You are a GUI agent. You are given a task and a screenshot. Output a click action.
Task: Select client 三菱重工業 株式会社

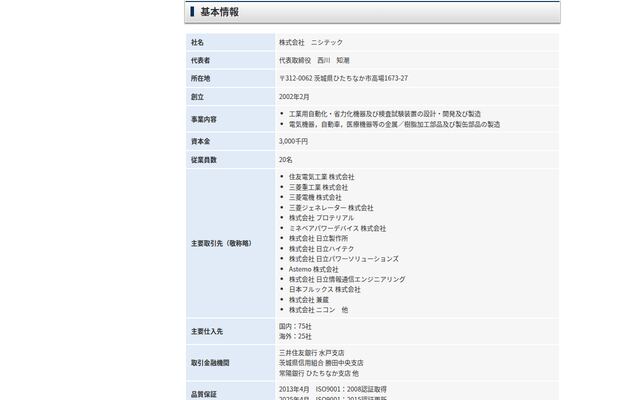pos(318,188)
